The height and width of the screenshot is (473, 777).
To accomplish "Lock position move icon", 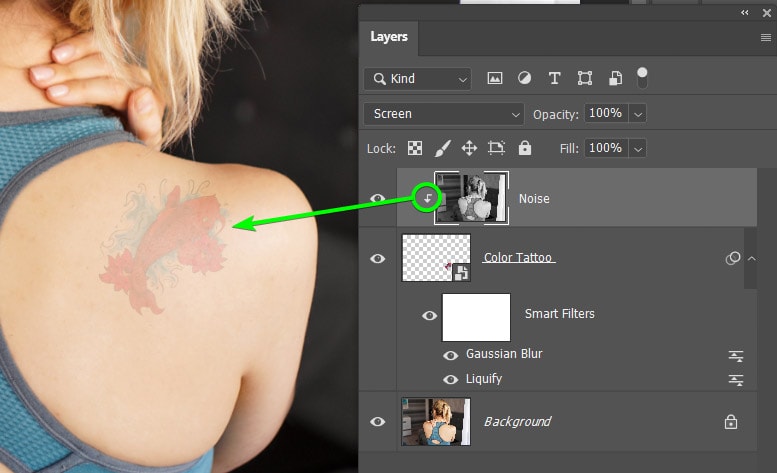I will [469, 148].
